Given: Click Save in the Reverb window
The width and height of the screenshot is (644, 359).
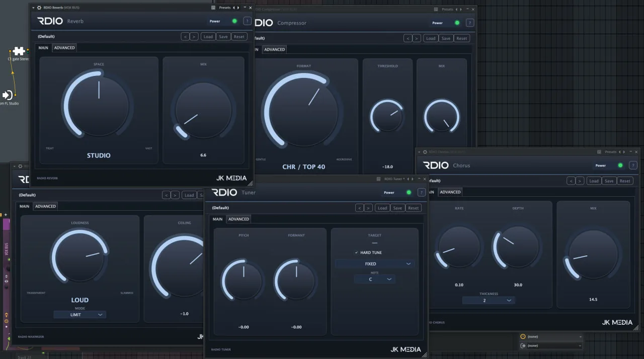Looking at the screenshot, I should [223, 36].
